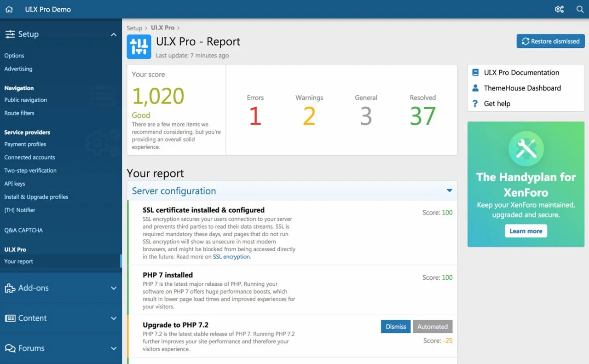Open Two-step verification in sidebar

[x=30, y=170]
